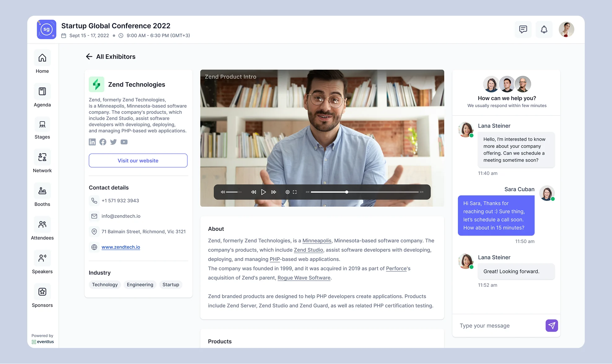This screenshot has height=364, width=612.
Task: Open the chat messages icon in header
Action: (523, 29)
